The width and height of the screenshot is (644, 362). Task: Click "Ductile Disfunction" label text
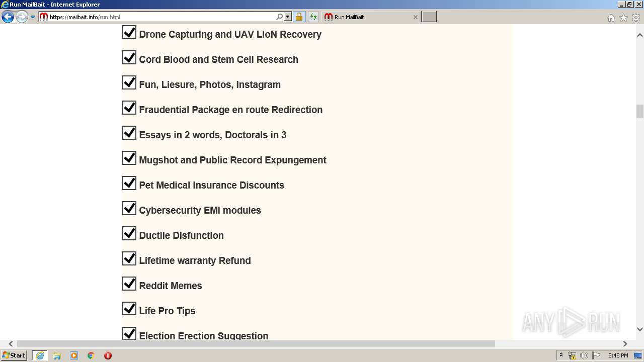click(182, 235)
